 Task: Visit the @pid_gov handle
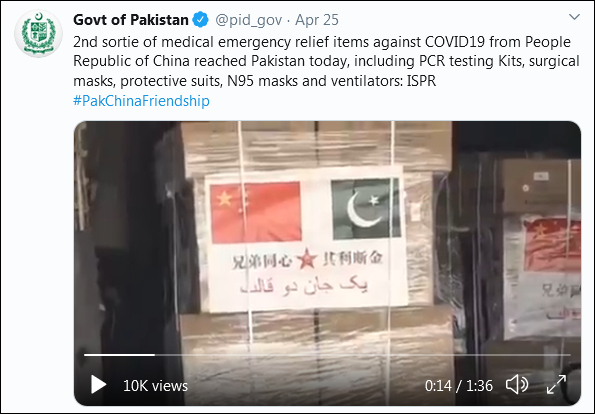[x=249, y=20]
